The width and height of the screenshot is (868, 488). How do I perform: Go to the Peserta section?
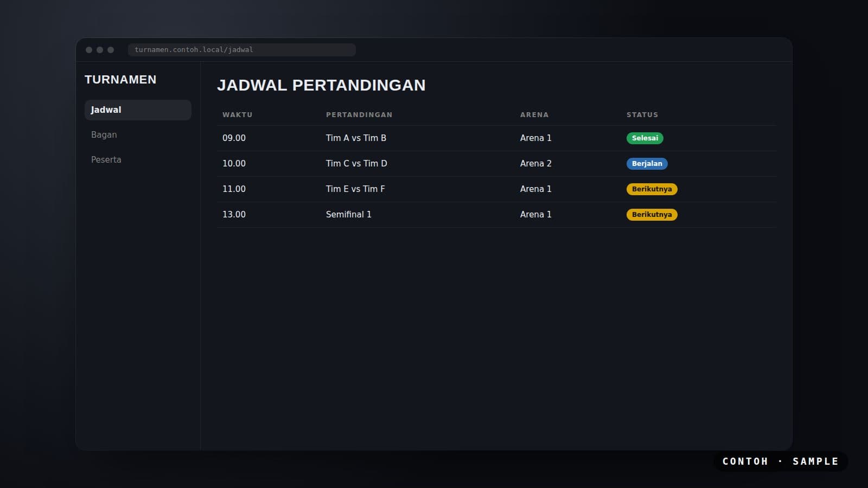[x=138, y=159]
